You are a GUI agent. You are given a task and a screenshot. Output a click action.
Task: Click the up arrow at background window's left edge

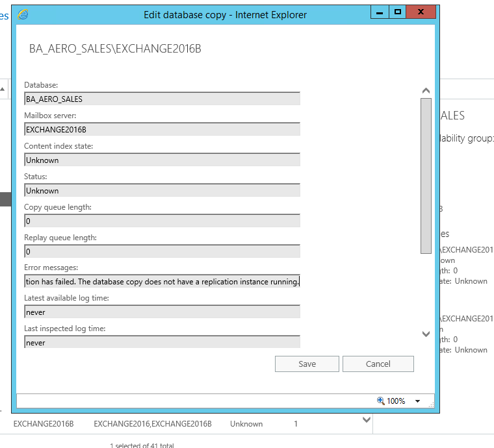[x=3, y=90]
